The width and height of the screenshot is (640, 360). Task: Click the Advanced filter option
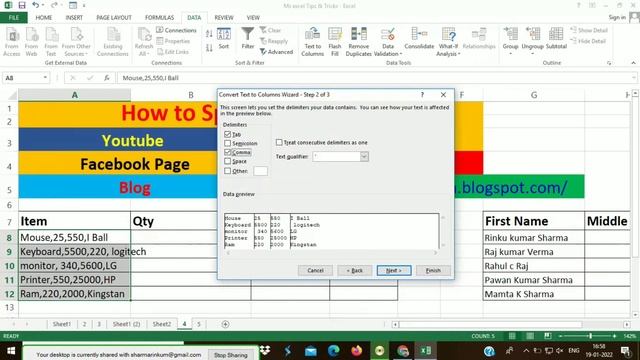click(276, 52)
